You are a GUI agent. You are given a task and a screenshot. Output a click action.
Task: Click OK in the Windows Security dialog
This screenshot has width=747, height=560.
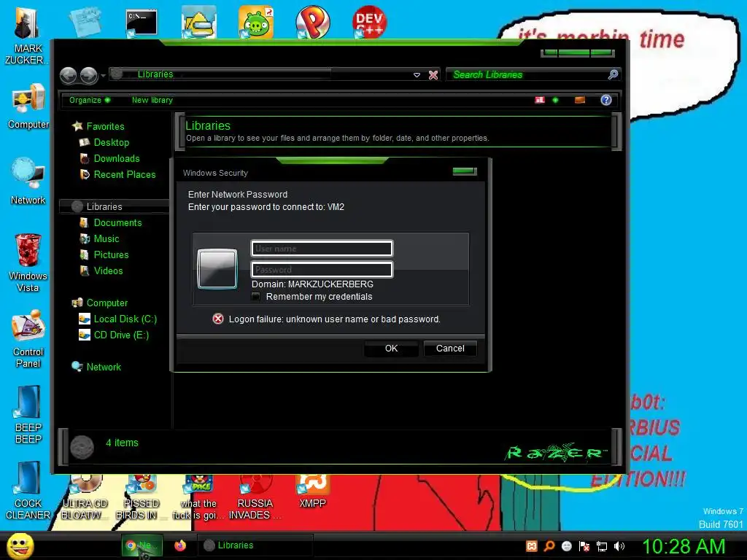point(391,349)
